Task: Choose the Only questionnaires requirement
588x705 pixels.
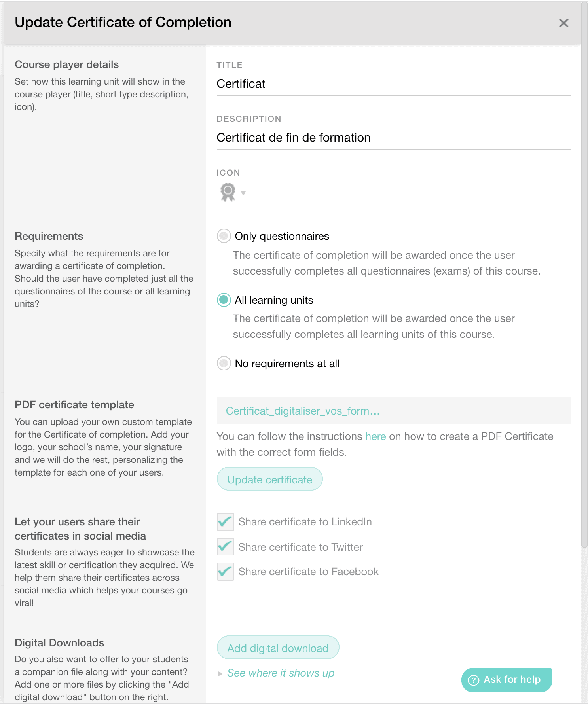Action: pos(224,236)
